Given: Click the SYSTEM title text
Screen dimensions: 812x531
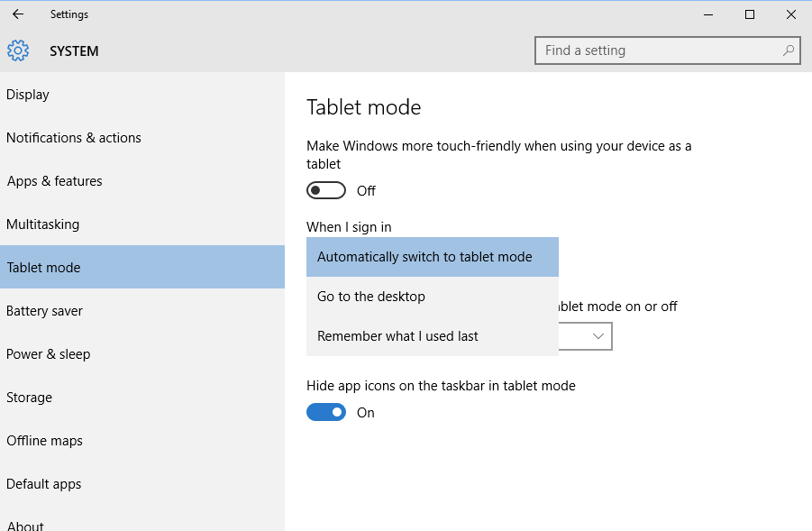Looking at the screenshot, I should (74, 51).
